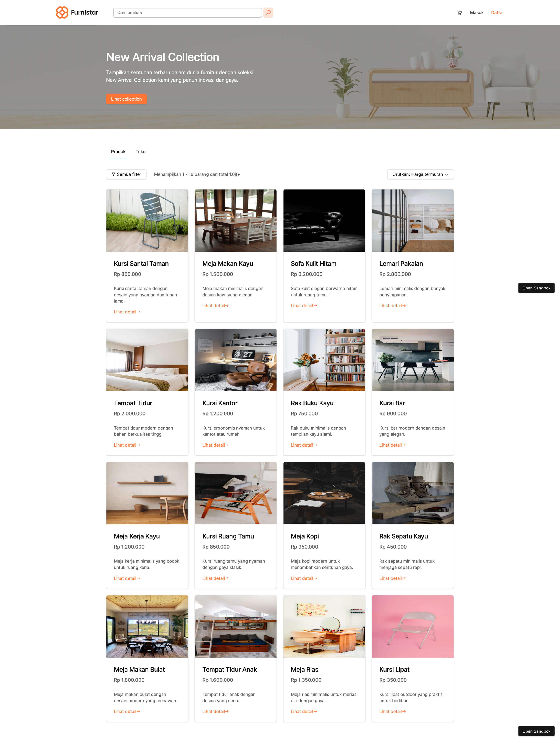Viewport: 560px width, 742px height.
Task: Click the Rp 450.000 price text
Action: 393,547
